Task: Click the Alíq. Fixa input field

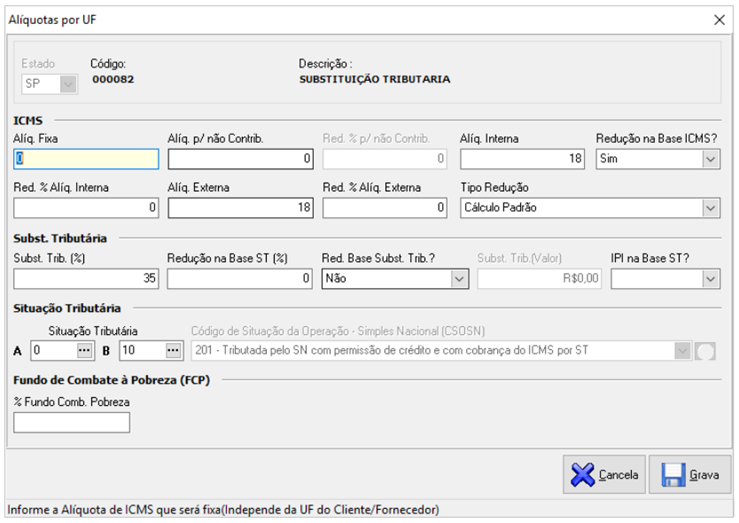Action: [x=86, y=159]
